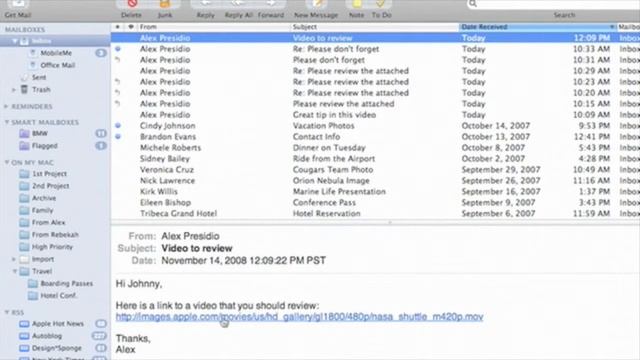640x360 pixels.
Task: Select Brandon Evans' Contact Info message
Action: [x=376, y=137]
